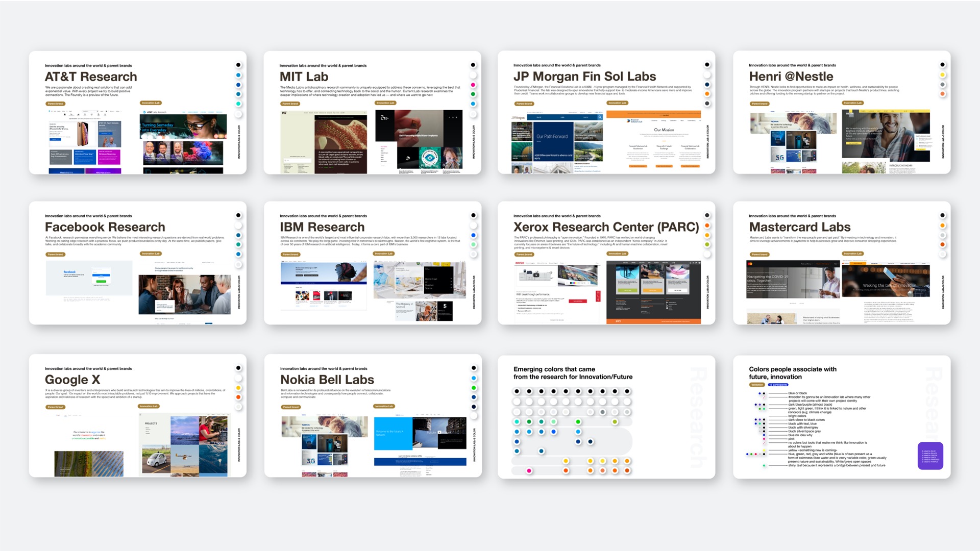Select the 'Facebook Research' slide title
The height and width of the screenshot is (551, 980).
point(105,227)
